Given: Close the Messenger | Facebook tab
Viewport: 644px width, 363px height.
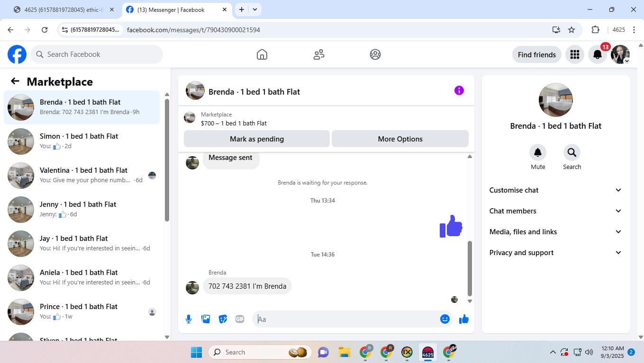Looking at the screenshot, I should [224, 9].
